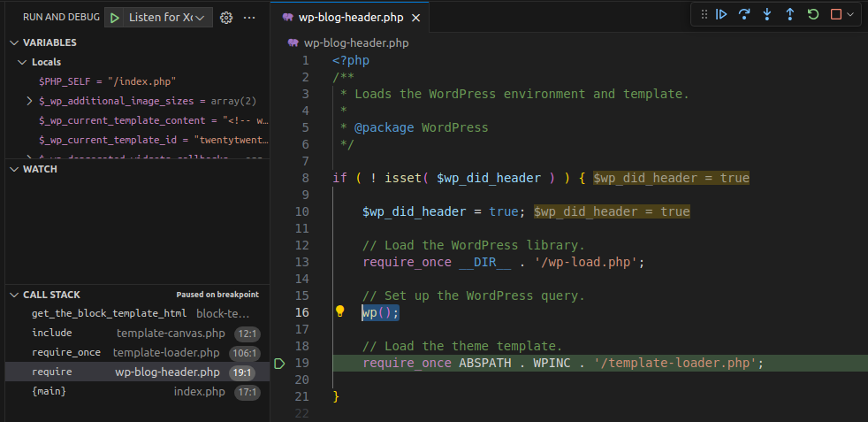Expand the $_wp_additional_image_sizes array
The image size is (868, 422).
coord(31,101)
